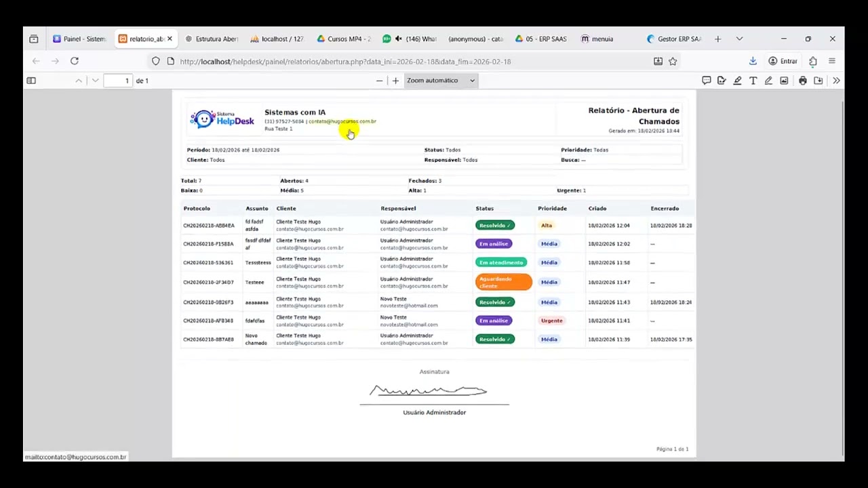Click the page info icon beside URL
The width and height of the screenshot is (868, 488).
point(171,61)
